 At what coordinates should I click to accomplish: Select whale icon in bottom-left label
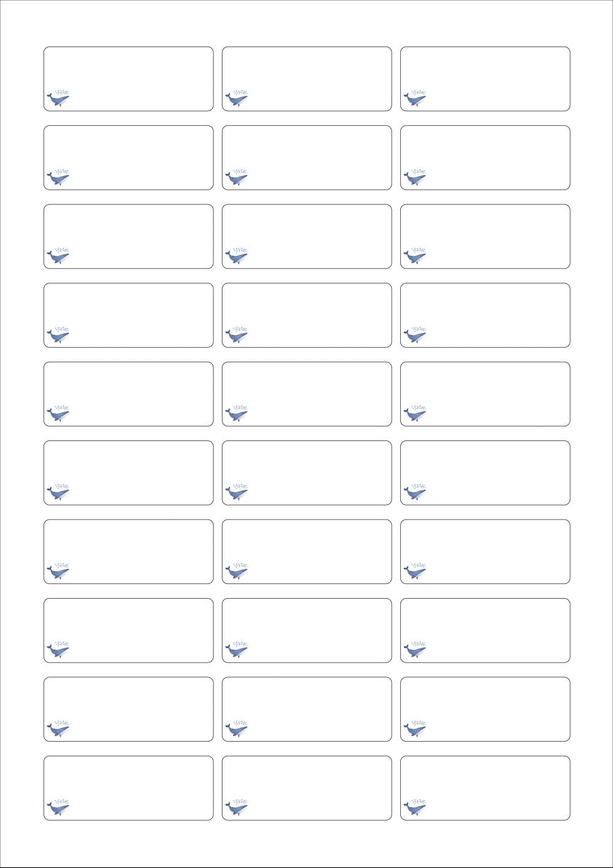(x=58, y=807)
